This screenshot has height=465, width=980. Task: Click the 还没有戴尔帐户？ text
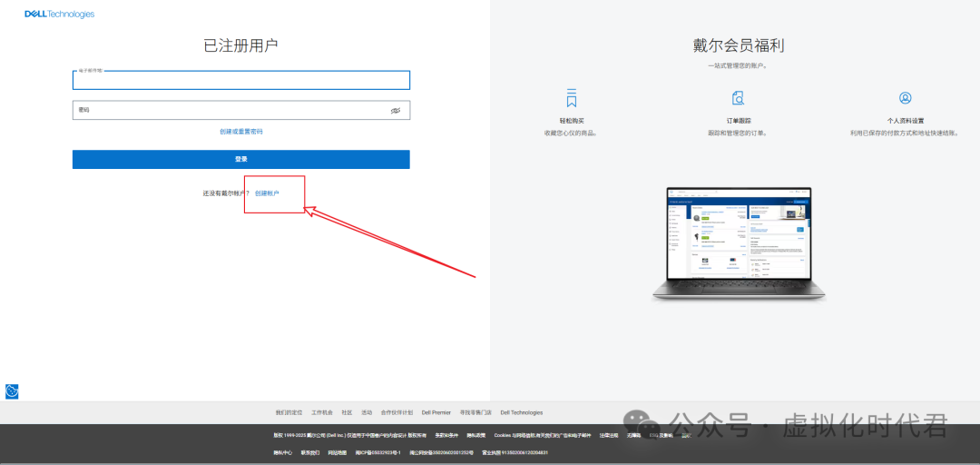tap(226, 193)
